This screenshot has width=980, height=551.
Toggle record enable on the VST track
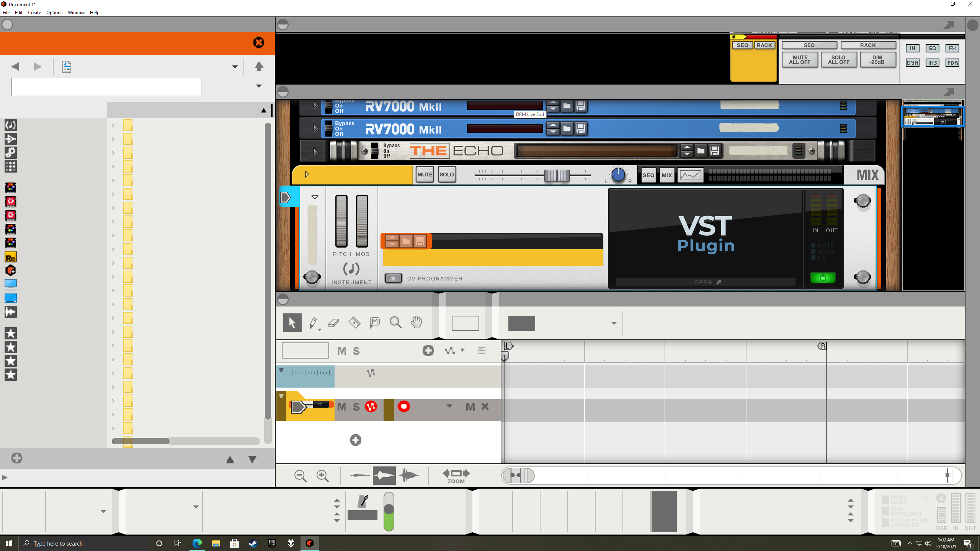tap(404, 406)
